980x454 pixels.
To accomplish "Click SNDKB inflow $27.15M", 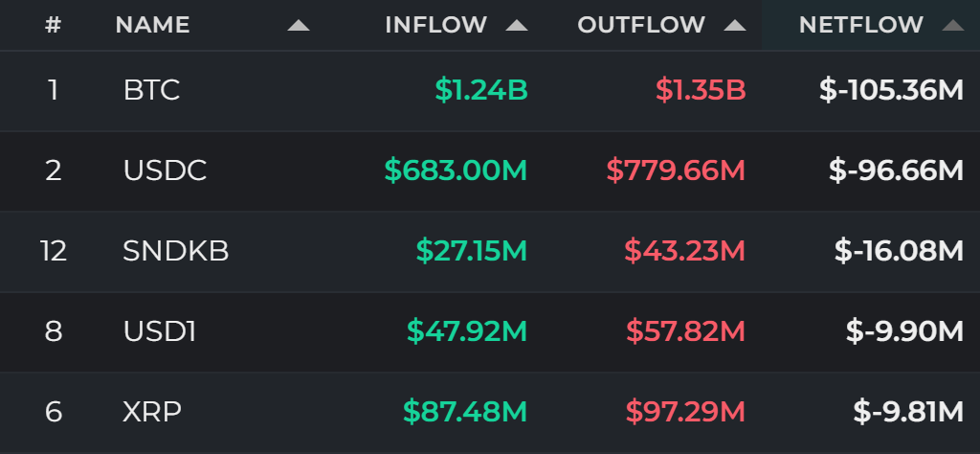I will click(472, 251).
